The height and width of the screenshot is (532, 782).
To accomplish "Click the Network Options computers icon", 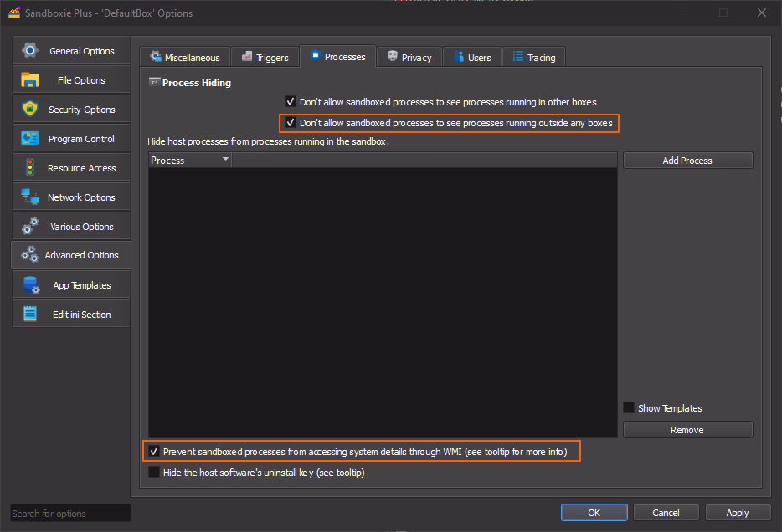I will coord(30,197).
